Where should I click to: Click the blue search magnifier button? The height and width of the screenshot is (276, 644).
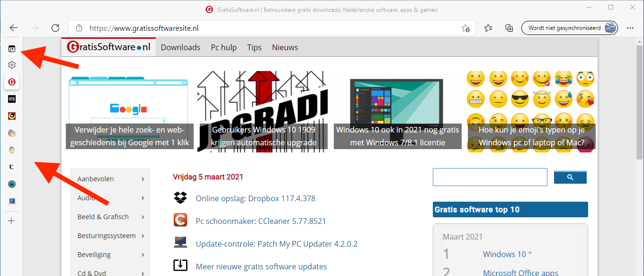tap(570, 177)
